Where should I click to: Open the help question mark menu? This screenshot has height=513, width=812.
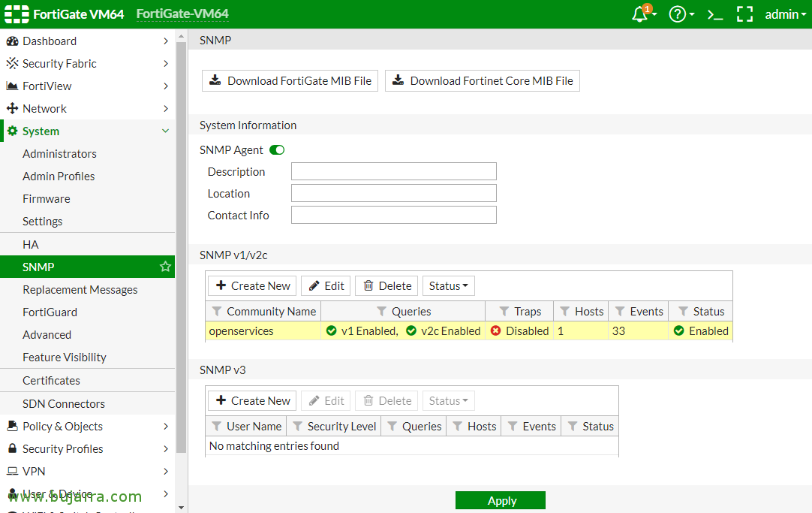(678, 14)
